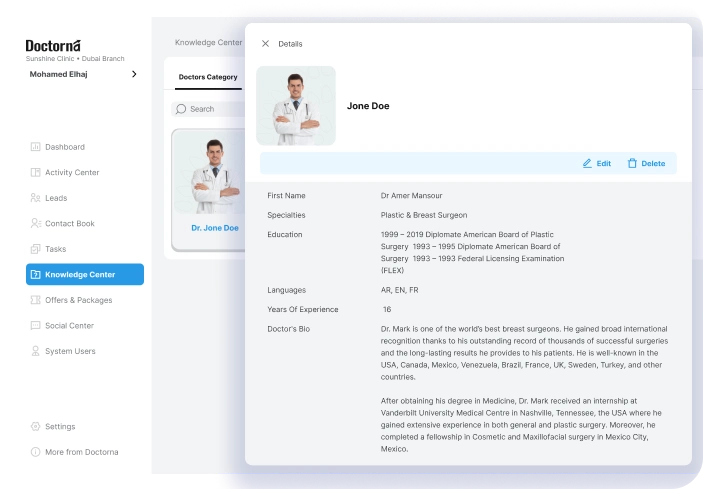Viewport: 703px width, 489px height.
Task: Click the pencil Edit icon
Action: click(x=587, y=163)
